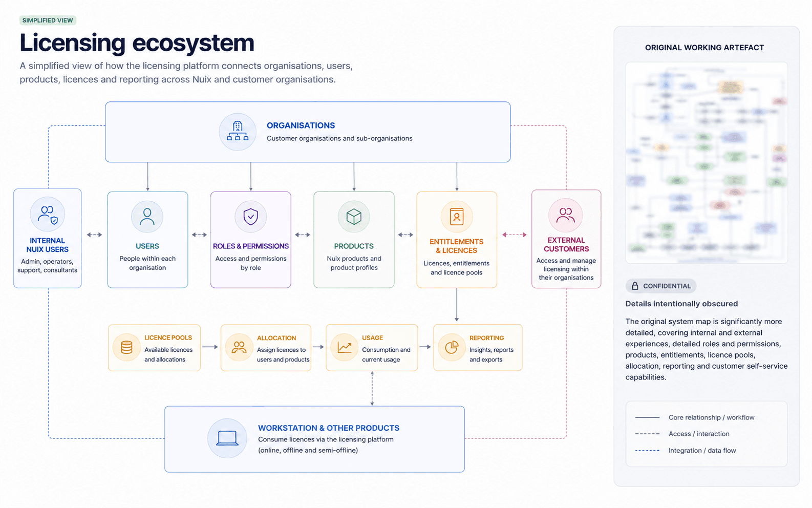
Task: Click the Reporting pie chart icon
Action: tap(452, 348)
